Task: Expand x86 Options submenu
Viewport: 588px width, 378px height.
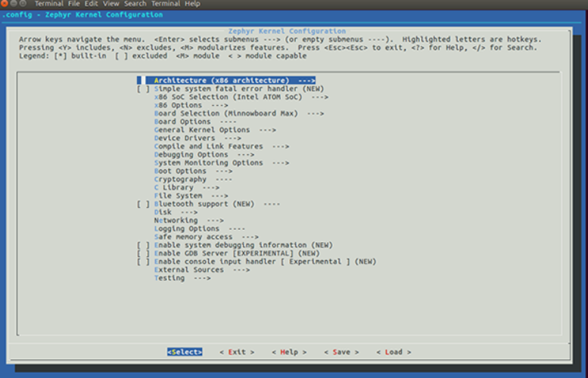Action: 191,105
